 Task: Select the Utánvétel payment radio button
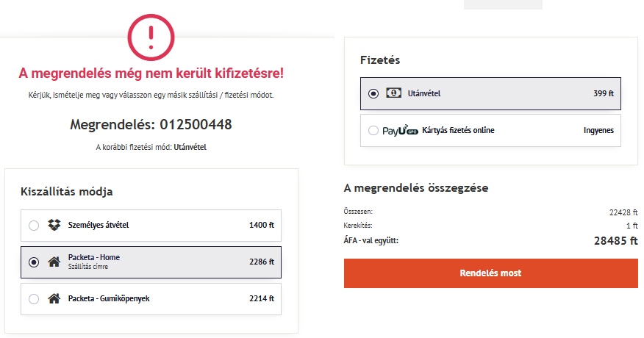click(373, 93)
